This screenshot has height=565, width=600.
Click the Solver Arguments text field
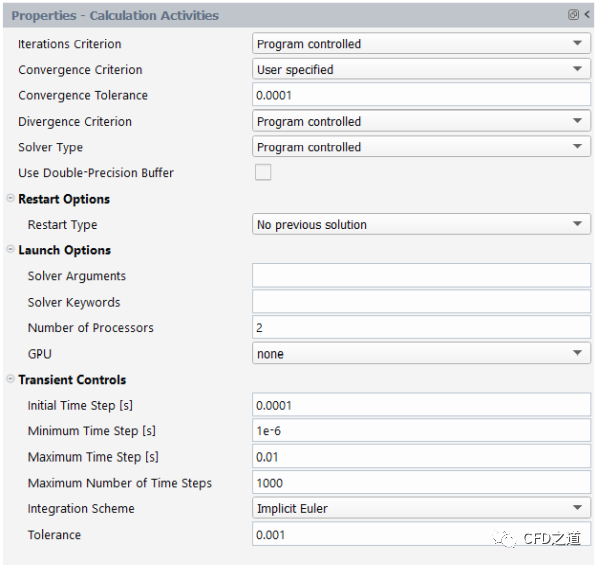coord(421,276)
